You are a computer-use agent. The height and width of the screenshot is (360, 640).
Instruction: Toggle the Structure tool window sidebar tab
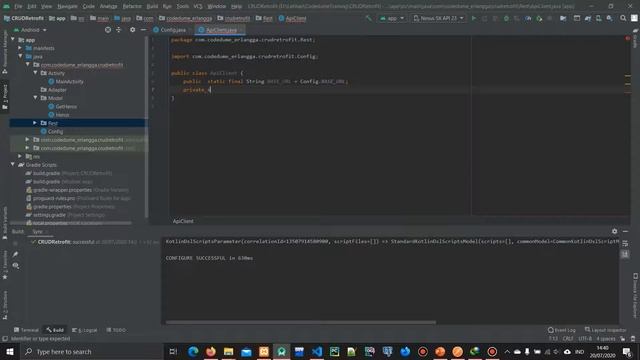tap(5, 305)
